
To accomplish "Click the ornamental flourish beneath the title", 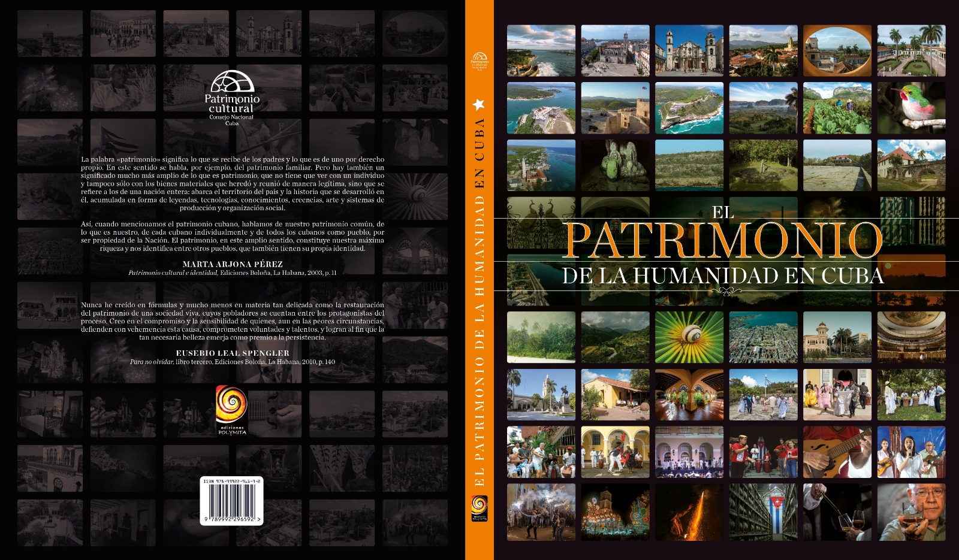I will point(725,291).
